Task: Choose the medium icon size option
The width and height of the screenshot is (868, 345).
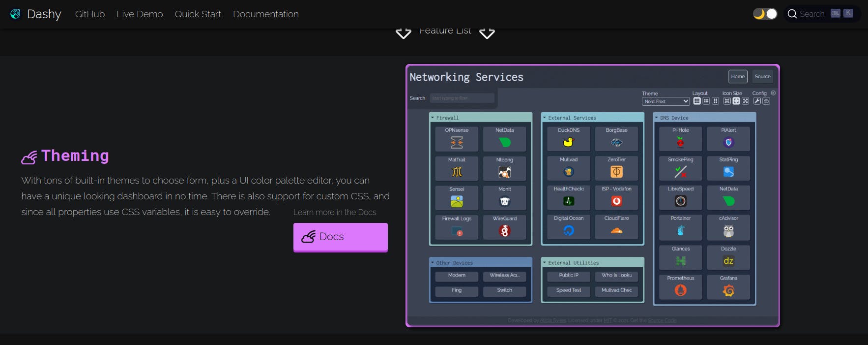Action: pyautogui.click(x=736, y=101)
